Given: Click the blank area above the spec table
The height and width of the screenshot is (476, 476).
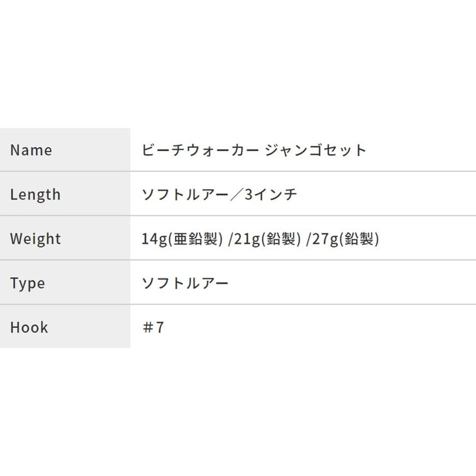Looking at the screenshot, I should 238,64.
